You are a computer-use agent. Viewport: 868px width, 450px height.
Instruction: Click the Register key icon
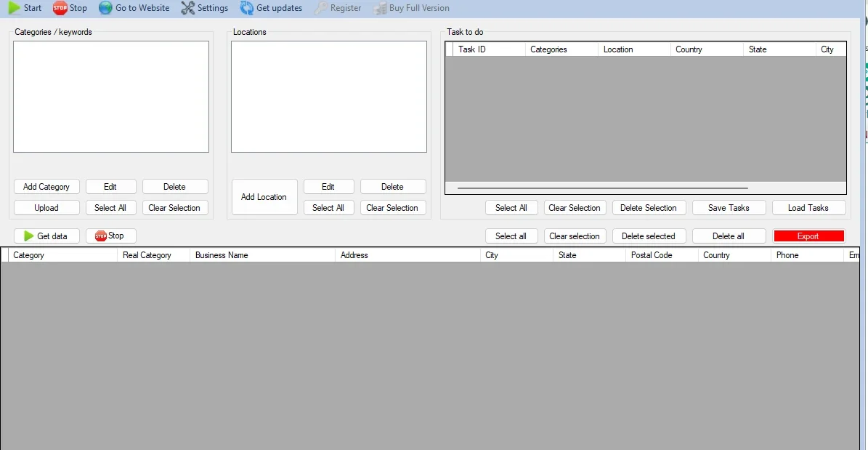(x=320, y=8)
